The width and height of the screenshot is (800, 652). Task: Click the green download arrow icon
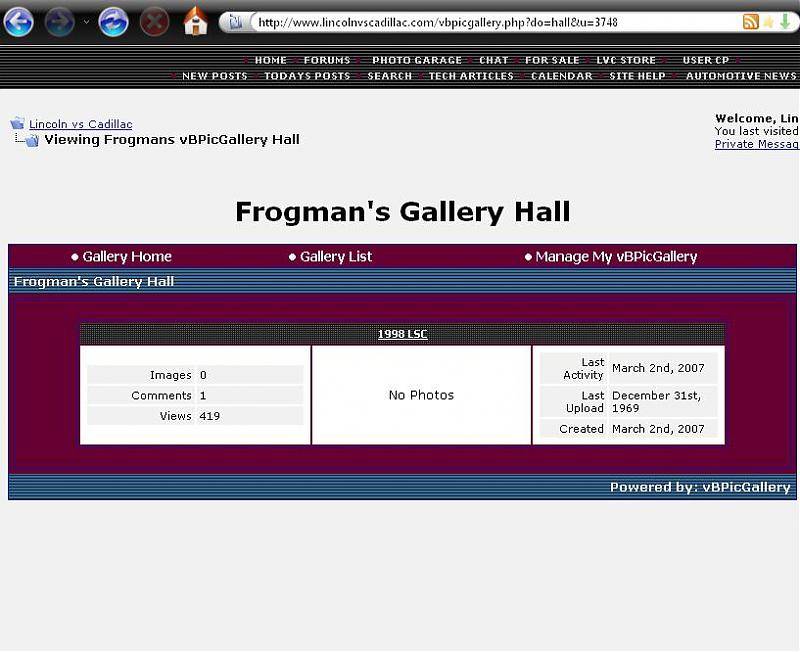pos(785,21)
